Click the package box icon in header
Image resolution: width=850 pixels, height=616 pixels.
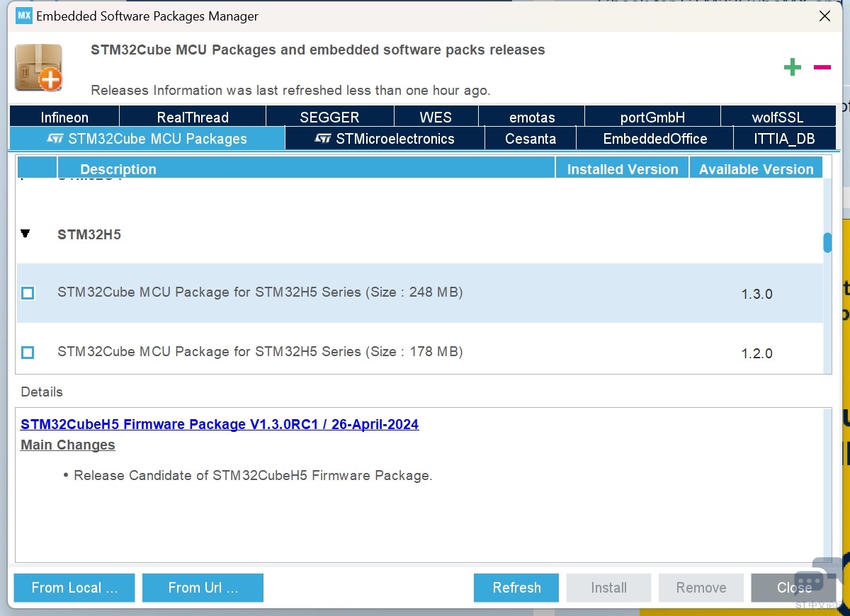point(39,67)
